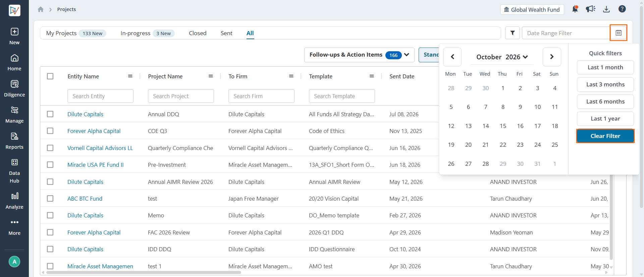Viewport: 644px width, 277px height.
Task: Open the New item in the sidebar
Action: [x=14, y=36]
